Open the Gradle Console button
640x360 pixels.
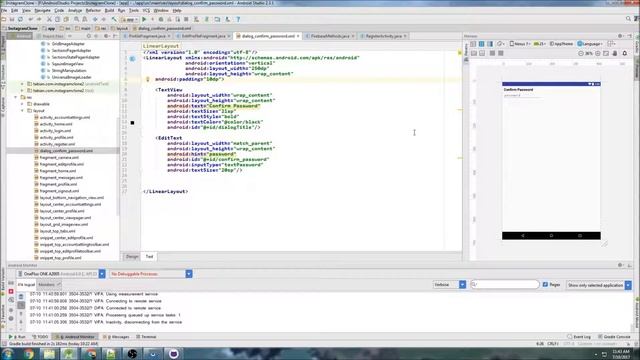(614, 337)
